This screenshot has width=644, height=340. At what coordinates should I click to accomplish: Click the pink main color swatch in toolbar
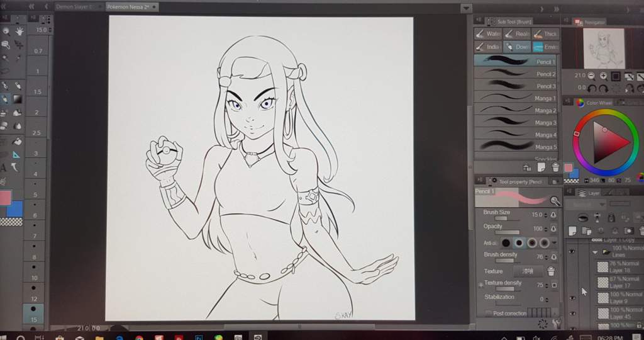click(5, 197)
